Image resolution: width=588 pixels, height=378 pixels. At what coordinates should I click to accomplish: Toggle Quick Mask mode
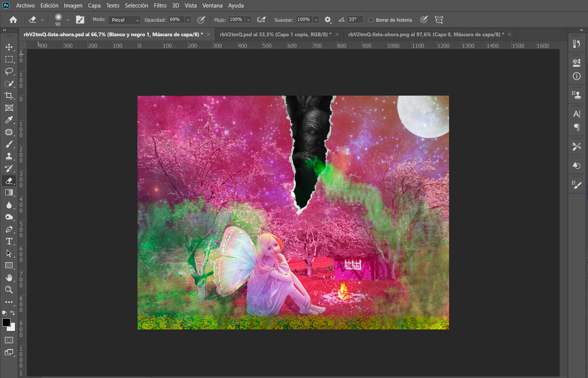point(9,340)
